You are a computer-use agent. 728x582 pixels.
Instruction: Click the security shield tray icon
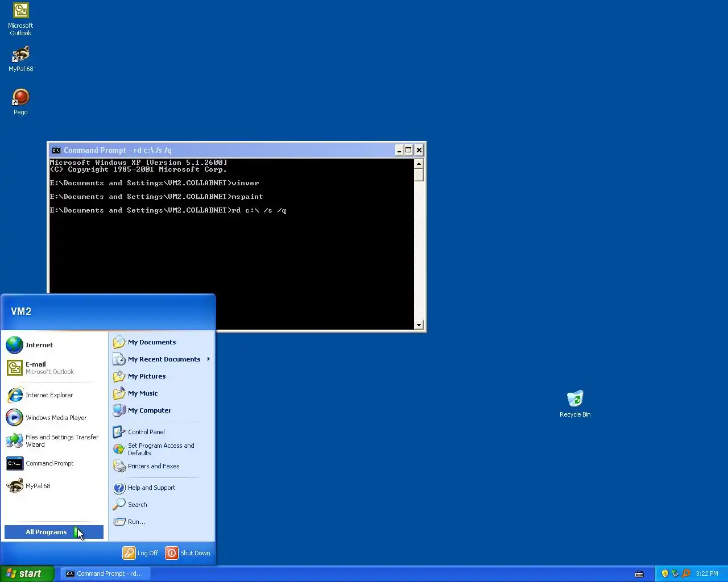[x=665, y=573]
